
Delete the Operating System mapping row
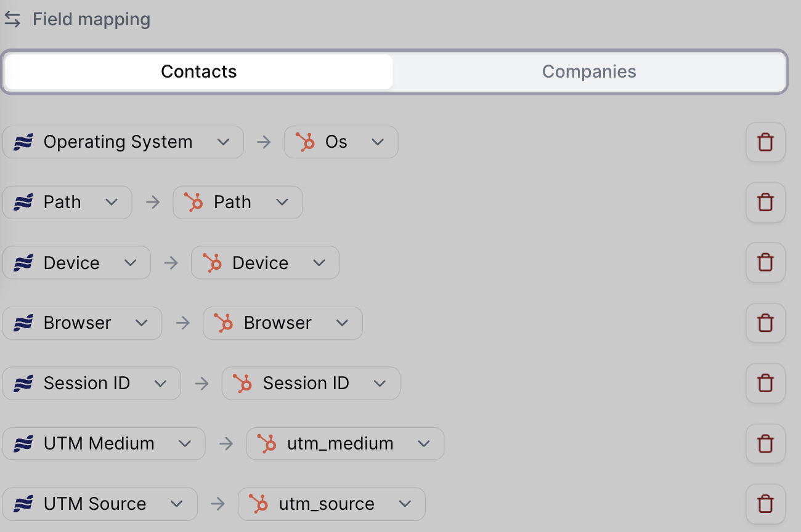point(765,142)
